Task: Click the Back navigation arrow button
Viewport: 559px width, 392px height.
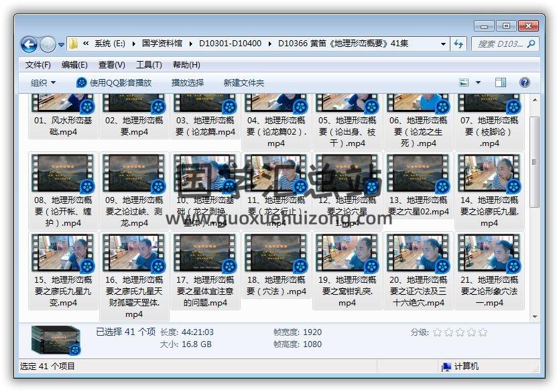Action: 29,44
